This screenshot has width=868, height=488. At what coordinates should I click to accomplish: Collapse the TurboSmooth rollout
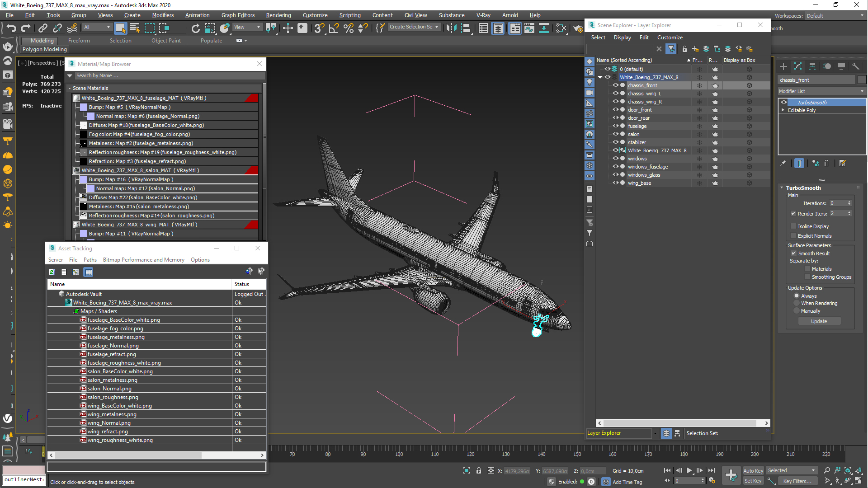[x=782, y=188]
